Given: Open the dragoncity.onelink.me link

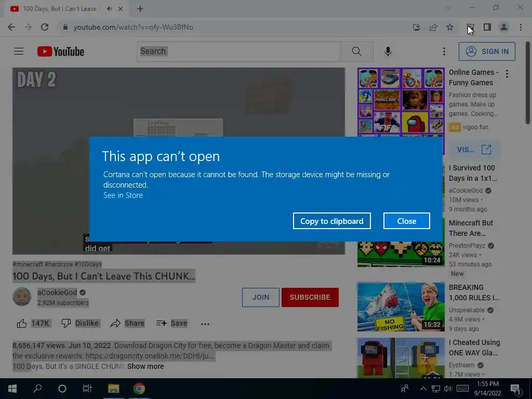Looking at the screenshot, I should pyautogui.click(x=150, y=356).
